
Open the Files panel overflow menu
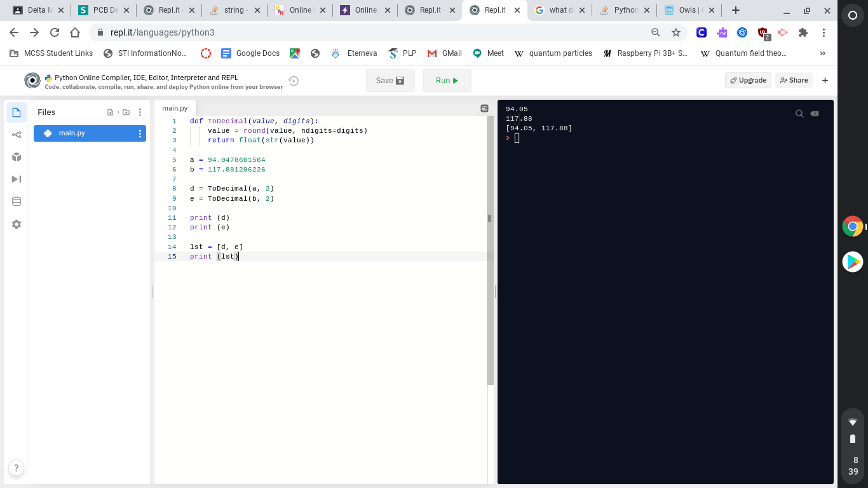tap(140, 112)
